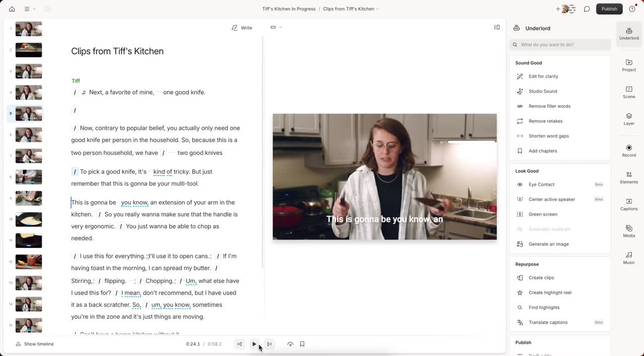Select scene thumbnail nine in the sidebar
644x356 pixels.
coord(29,198)
